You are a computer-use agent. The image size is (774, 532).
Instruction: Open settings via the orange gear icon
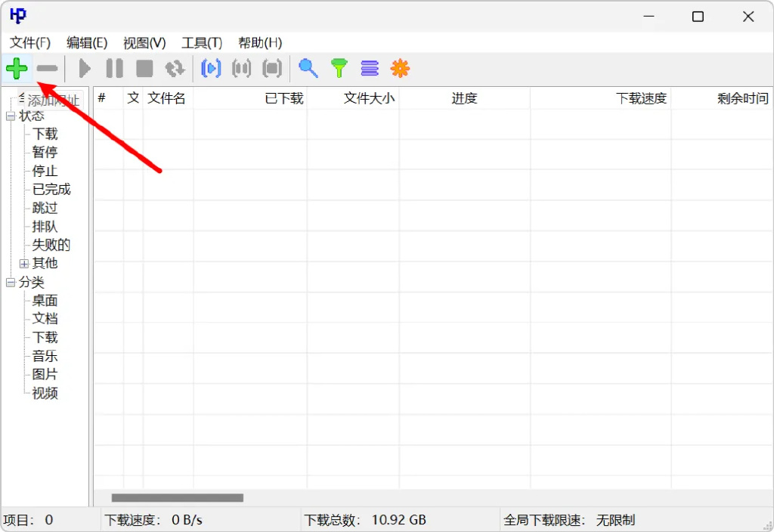(400, 69)
